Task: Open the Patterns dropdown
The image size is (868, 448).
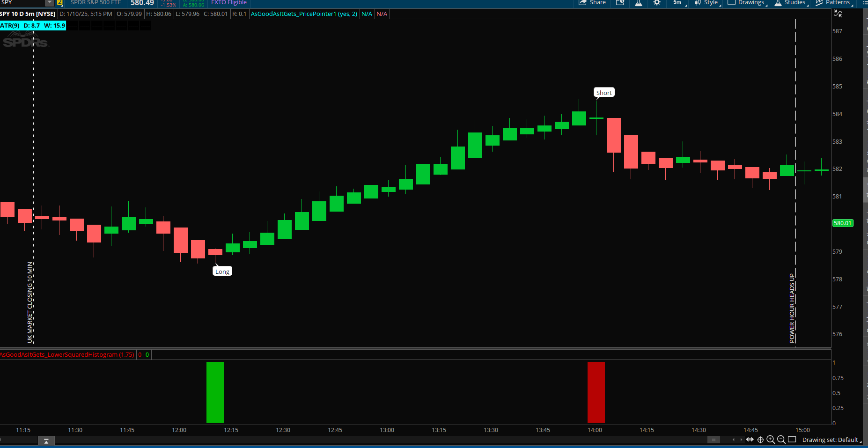Action: point(833,3)
